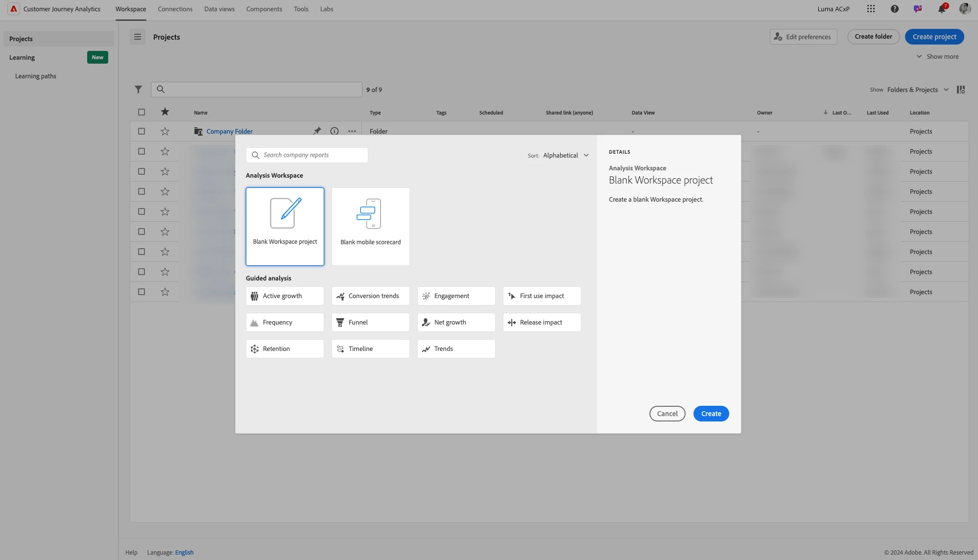Open the notifications bell
This screenshot has width=978, height=560.
(x=941, y=9)
